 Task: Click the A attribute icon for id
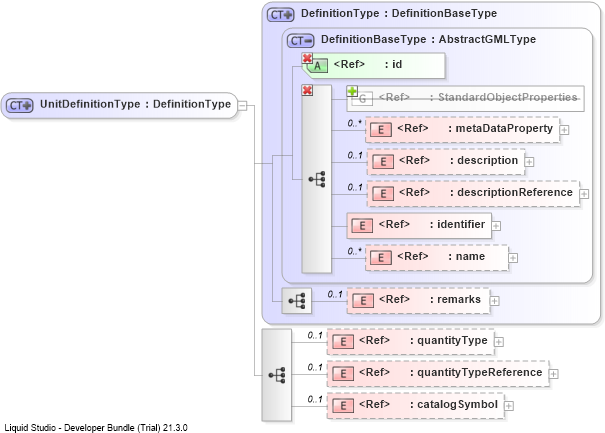(x=317, y=66)
